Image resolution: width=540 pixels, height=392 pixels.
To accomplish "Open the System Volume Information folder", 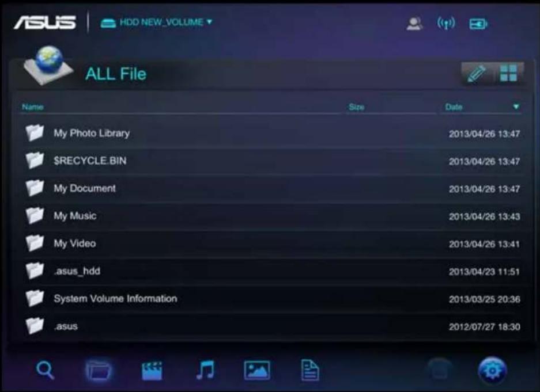I will [x=272, y=299].
